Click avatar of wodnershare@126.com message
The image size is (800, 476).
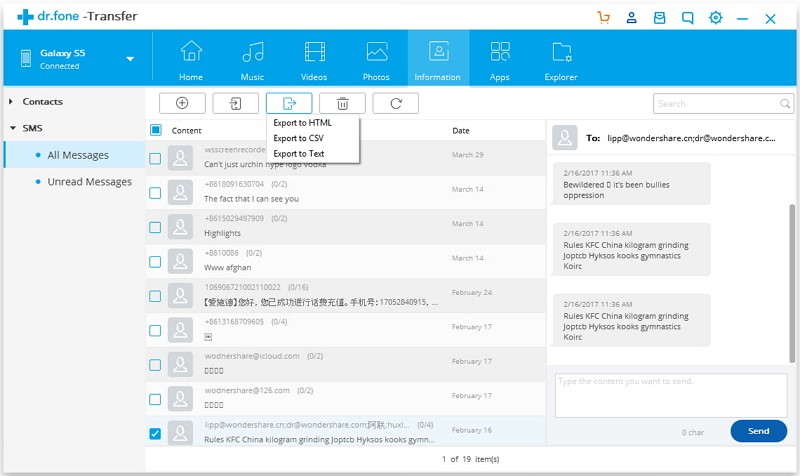click(180, 398)
